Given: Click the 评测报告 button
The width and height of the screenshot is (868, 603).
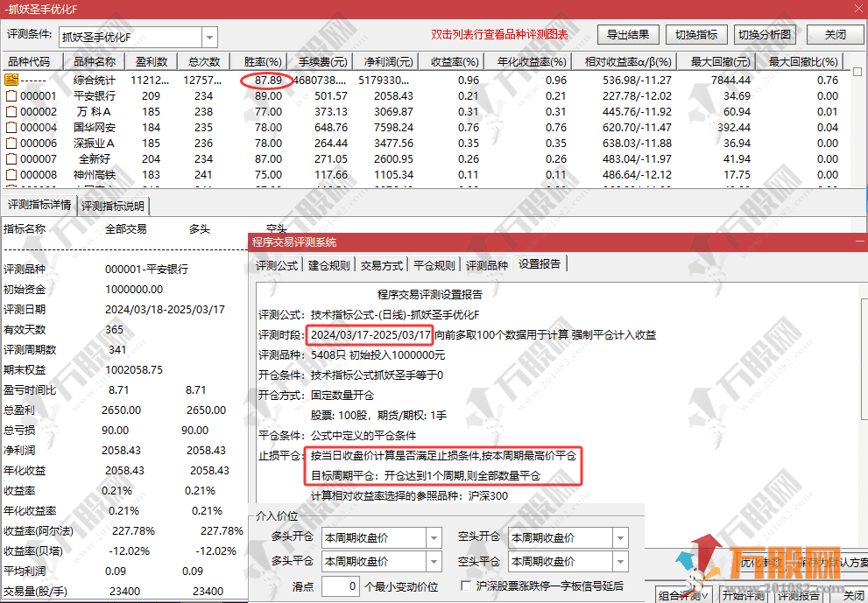Looking at the screenshot, I should [798, 595].
